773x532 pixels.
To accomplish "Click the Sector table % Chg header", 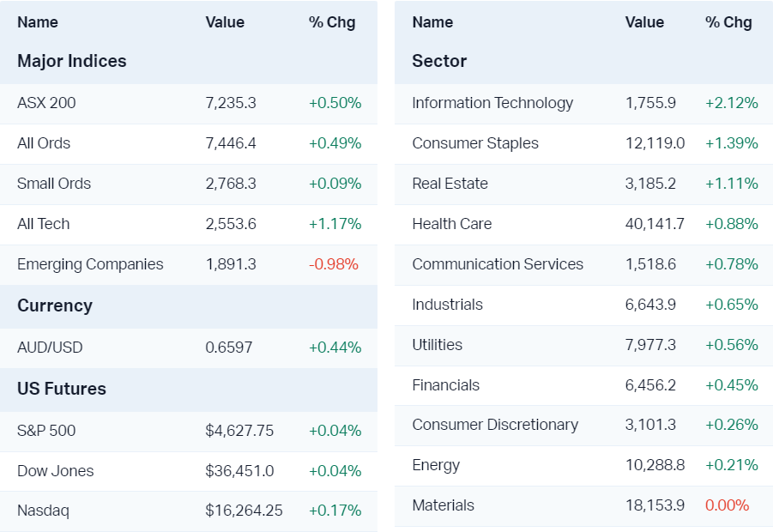I will coord(728,22).
